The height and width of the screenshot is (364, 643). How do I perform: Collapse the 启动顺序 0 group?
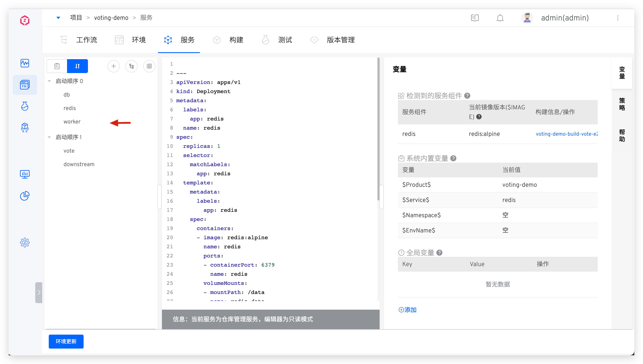click(x=49, y=81)
